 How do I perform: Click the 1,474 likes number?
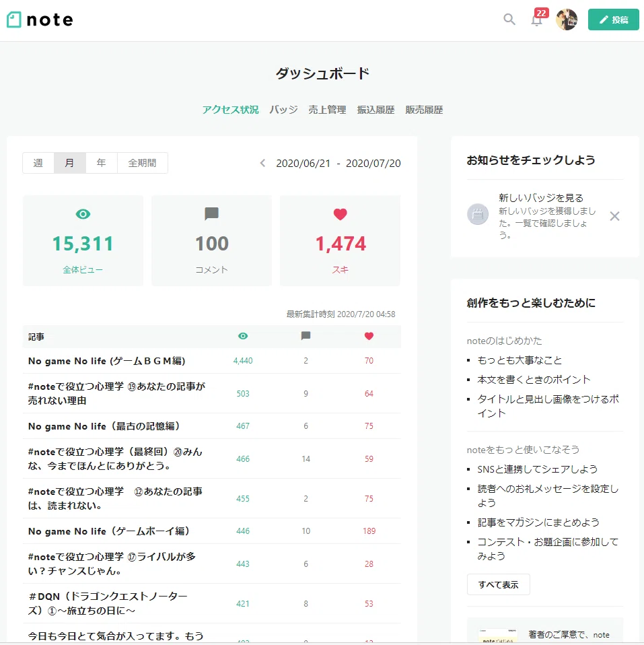tap(341, 244)
